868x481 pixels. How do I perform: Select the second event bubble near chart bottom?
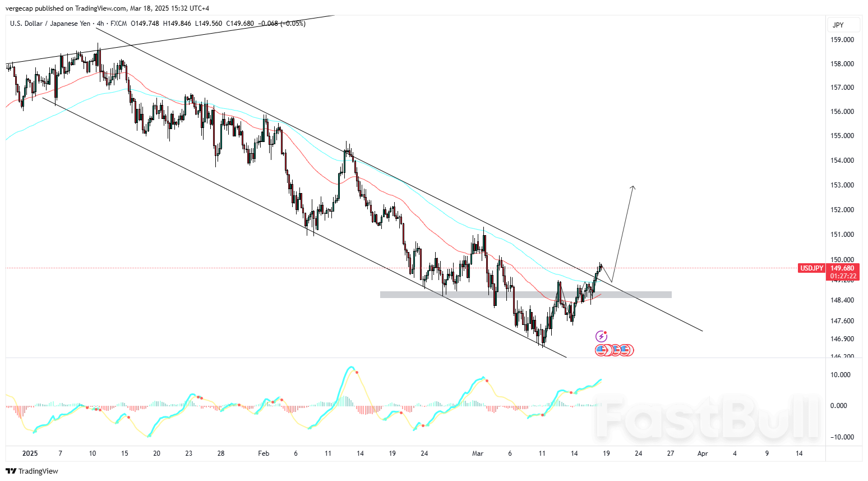pyautogui.click(x=609, y=350)
